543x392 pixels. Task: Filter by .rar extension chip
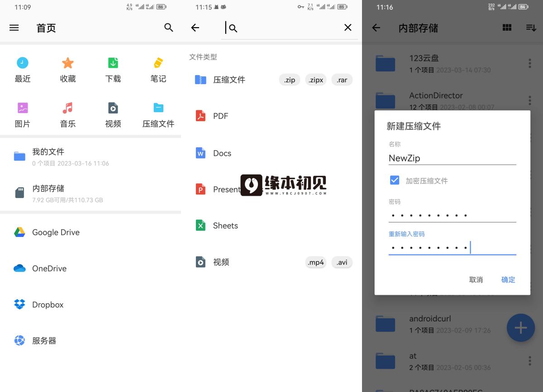click(342, 80)
